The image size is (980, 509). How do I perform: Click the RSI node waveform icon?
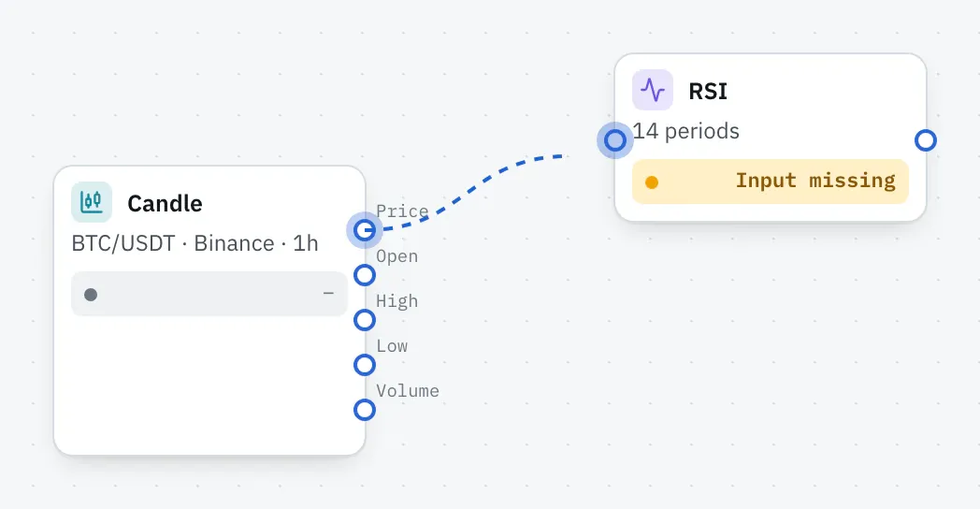click(653, 90)
